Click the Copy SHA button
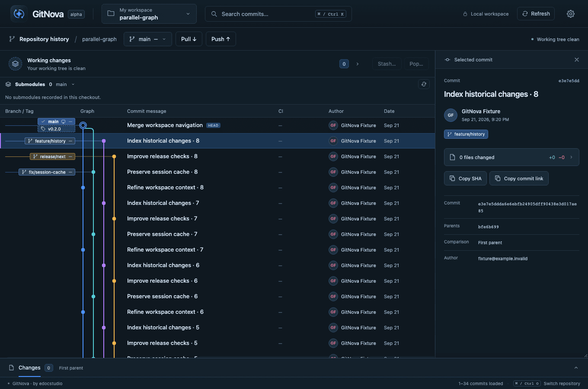This screenshot has width=588, height=389. [465, 179]
